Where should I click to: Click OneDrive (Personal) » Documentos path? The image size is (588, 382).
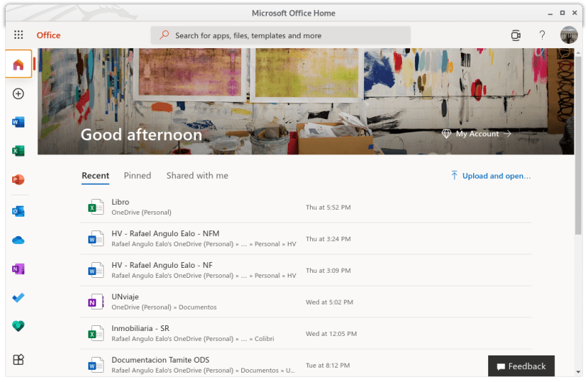(x=164, y=307)
